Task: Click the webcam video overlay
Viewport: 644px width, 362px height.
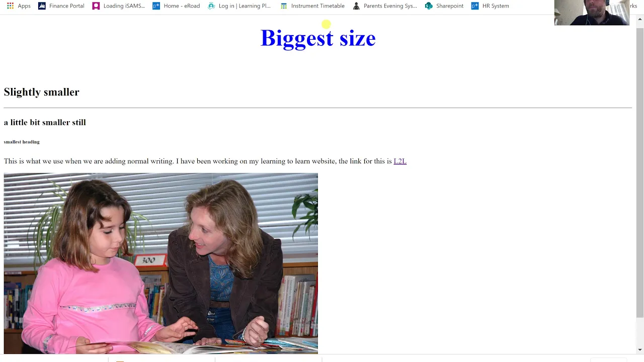Action: tap(592, 13)
